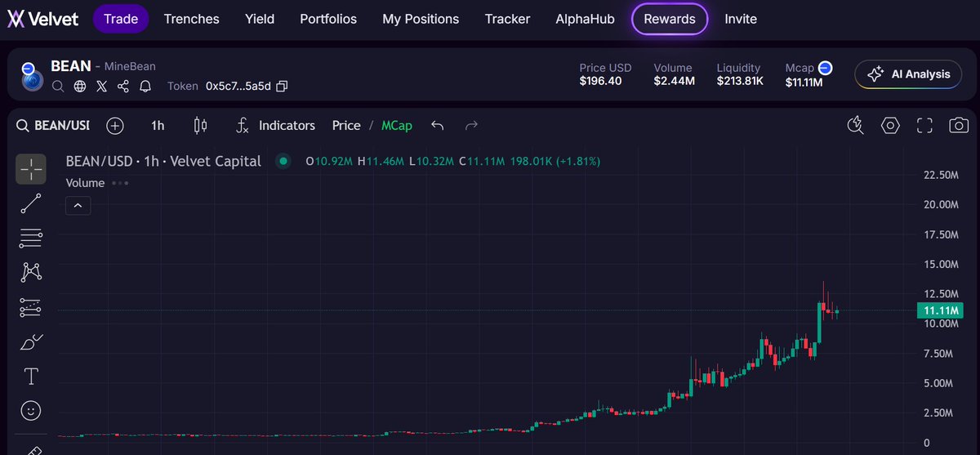Click the Rewards button
The width and height of the screenshot is (980, 455).
coord(670,19)
